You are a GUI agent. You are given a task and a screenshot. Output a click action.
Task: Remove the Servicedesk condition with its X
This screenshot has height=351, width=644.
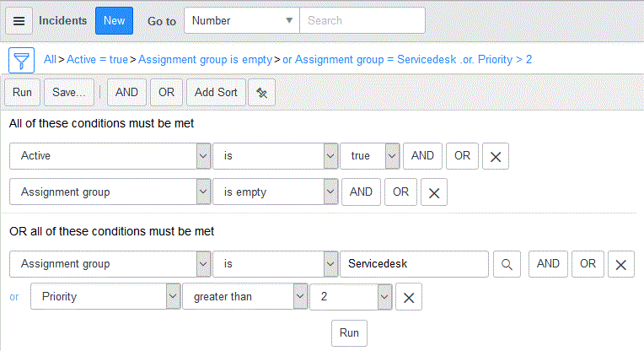621,264
